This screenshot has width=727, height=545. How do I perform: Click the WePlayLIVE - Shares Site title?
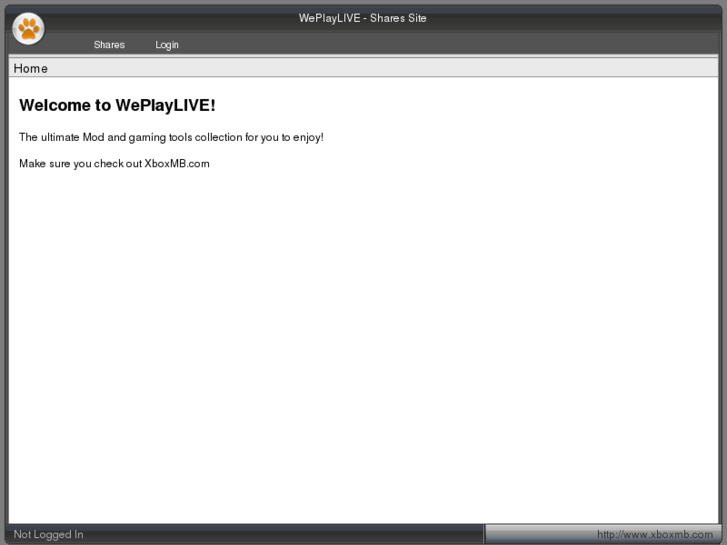coord(363,18)
